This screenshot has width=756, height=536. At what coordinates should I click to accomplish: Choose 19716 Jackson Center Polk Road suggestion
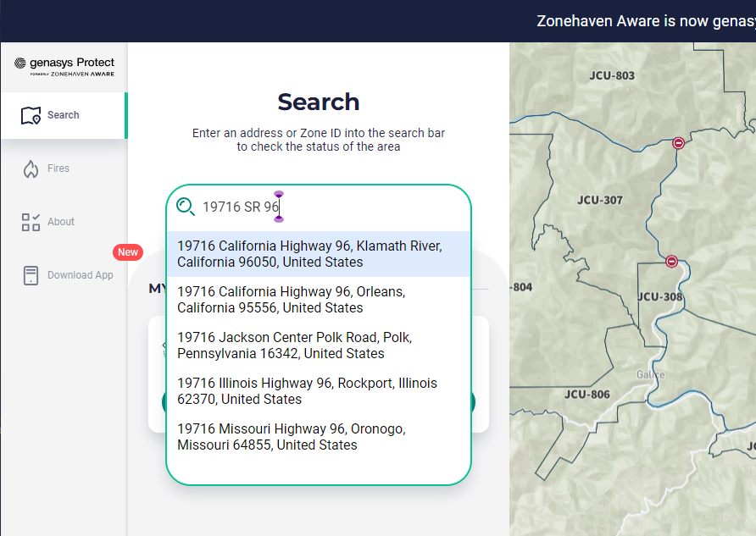tap(318, 345)
